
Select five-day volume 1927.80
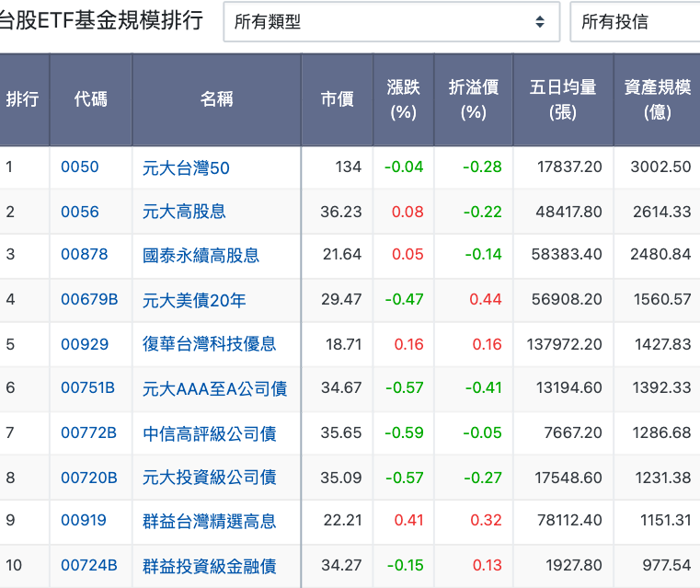tap(574, 565)
